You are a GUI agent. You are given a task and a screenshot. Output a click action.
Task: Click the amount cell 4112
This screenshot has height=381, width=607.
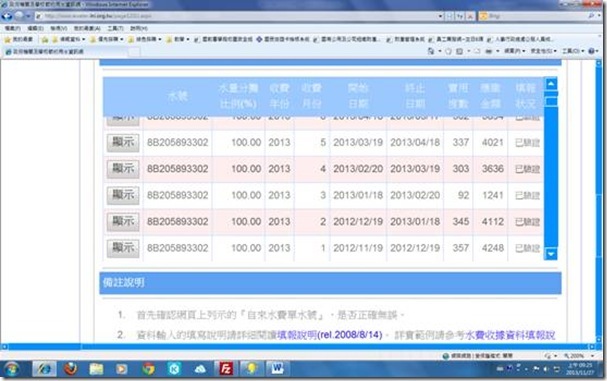(493, 221)
